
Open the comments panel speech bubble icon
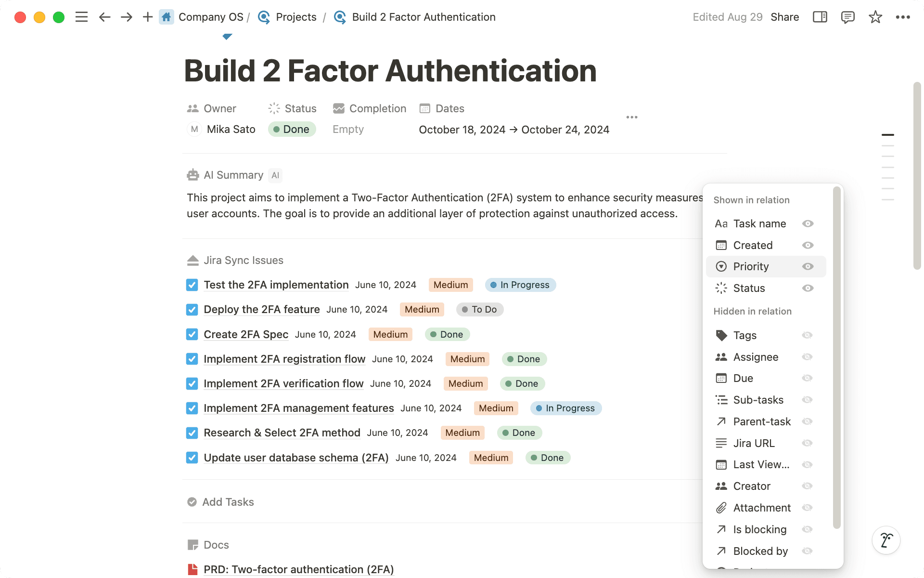click(847, 17)
